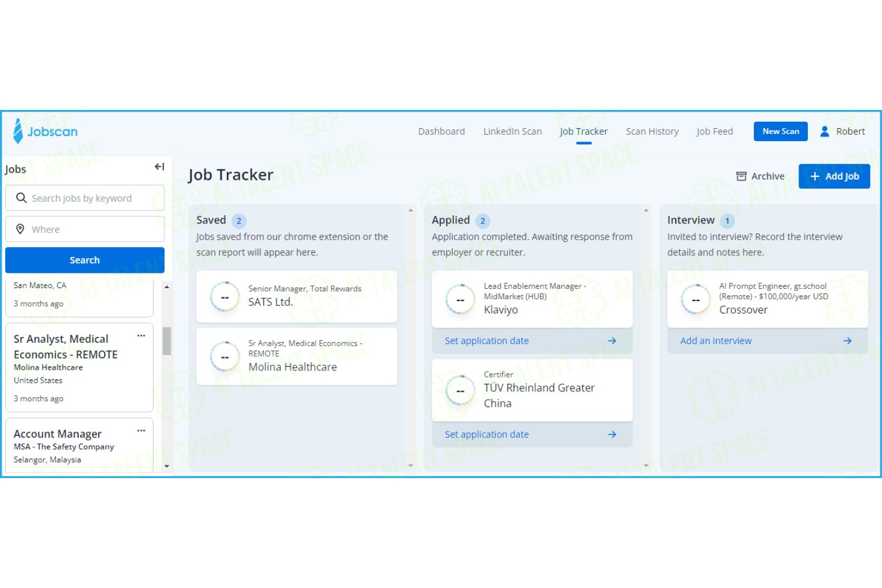Viewport: 882px width, 588px height.
Task: Click the search magnifier icon
Action: click(21, 198)
